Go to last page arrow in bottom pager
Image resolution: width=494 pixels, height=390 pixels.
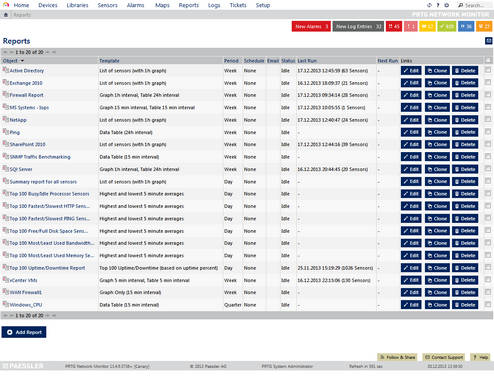pos(54,315)
